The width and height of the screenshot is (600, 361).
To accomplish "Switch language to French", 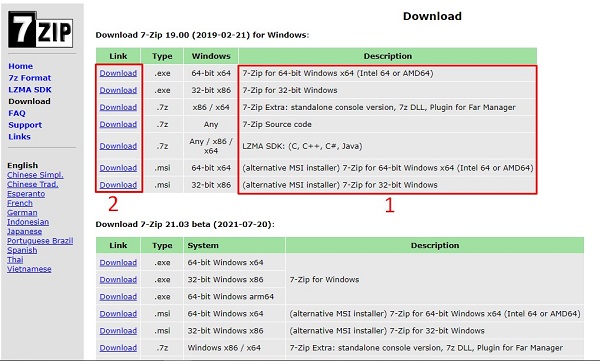I will pyautogui.click(x=20, y=203).
